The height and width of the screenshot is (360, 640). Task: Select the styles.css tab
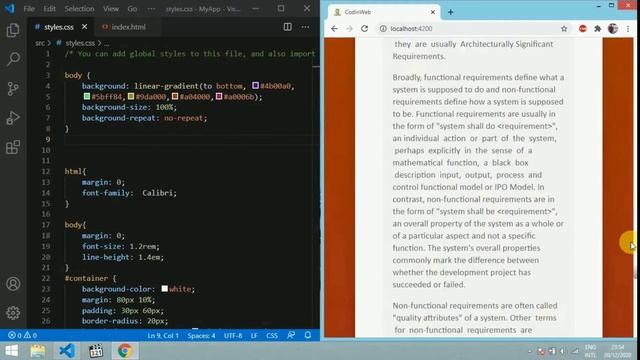pyautogui.click(x=59, y=27)
